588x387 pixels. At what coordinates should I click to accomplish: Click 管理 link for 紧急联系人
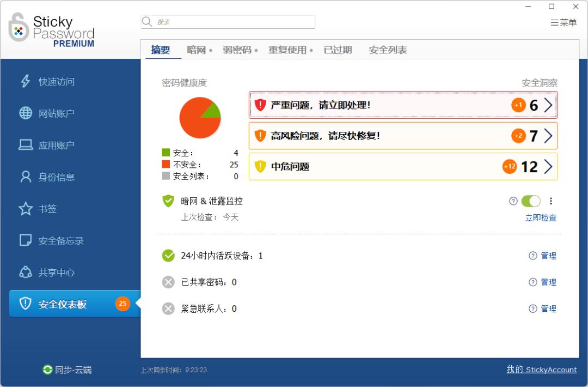548,309
